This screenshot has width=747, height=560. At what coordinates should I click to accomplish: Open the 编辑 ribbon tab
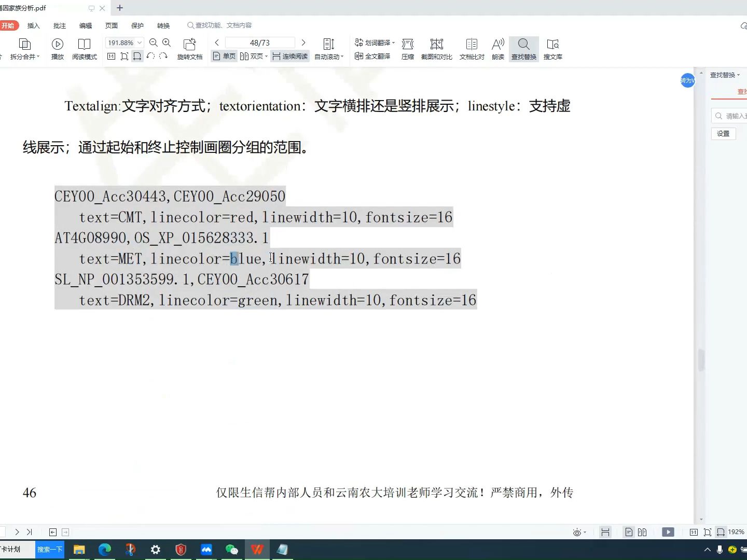point(86,25)
